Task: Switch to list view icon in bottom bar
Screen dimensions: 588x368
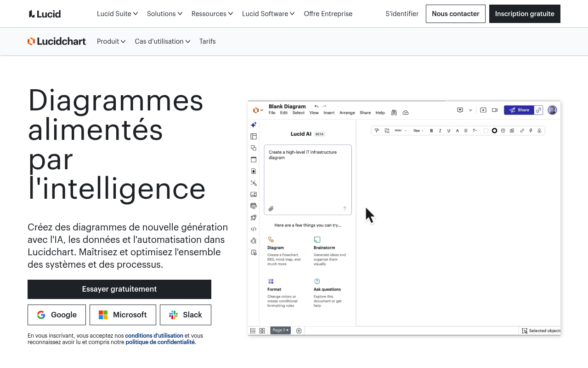Action: (x=253, y=331)
